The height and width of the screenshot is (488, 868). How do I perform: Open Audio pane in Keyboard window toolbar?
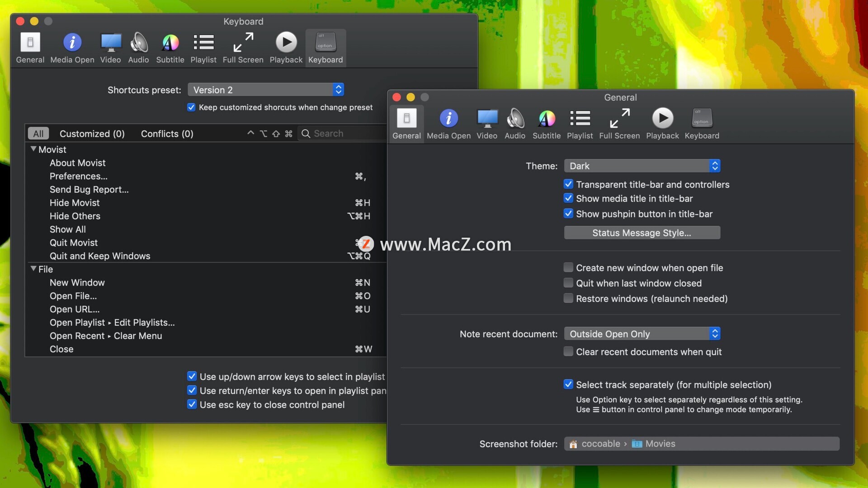(138, 48)
